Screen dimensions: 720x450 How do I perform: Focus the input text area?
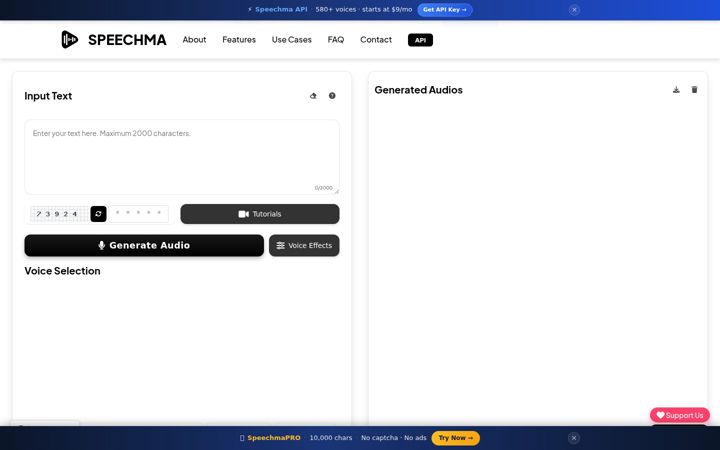click(182, 157)
